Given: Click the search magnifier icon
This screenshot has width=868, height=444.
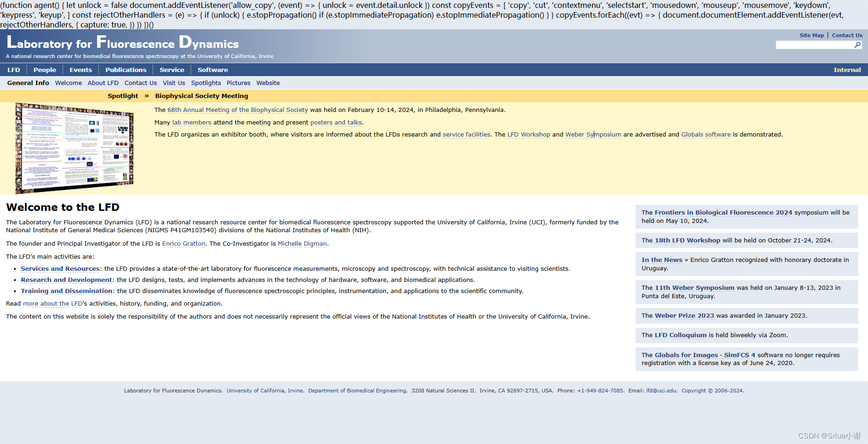Looking at the screenshot, I should point(857,45).
